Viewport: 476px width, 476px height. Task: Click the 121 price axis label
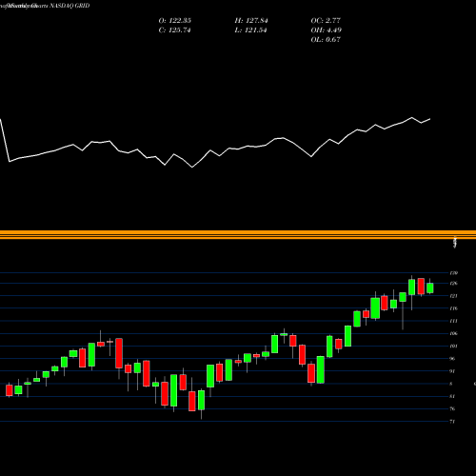454,296
